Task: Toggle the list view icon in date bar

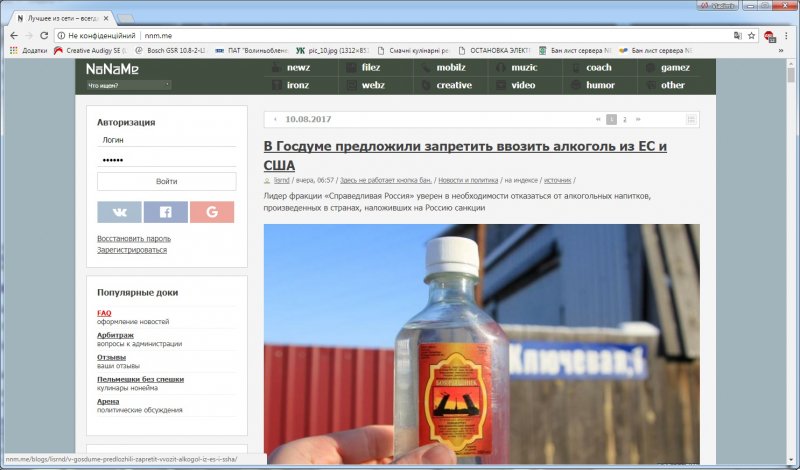Action: tap(691, 119)
